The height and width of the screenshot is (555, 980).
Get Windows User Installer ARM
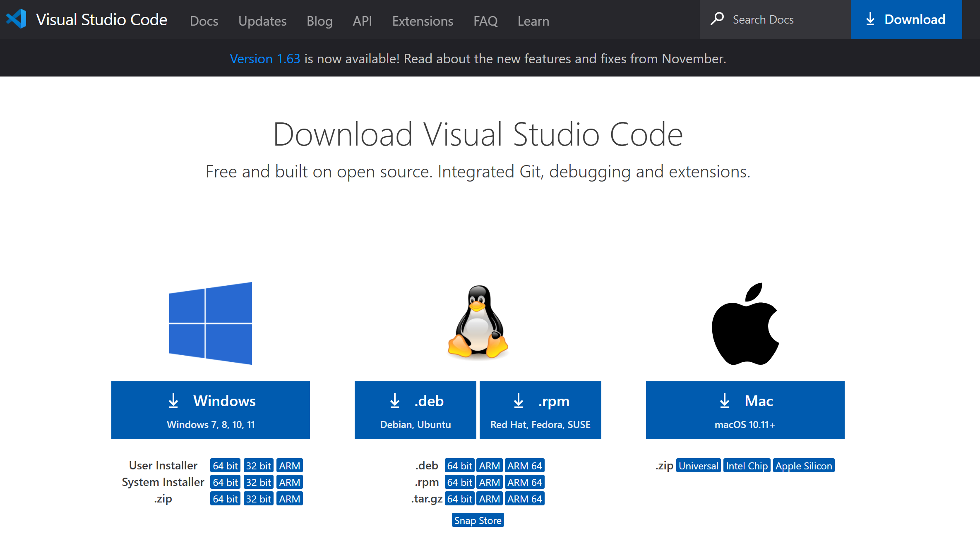click(290, 466)
